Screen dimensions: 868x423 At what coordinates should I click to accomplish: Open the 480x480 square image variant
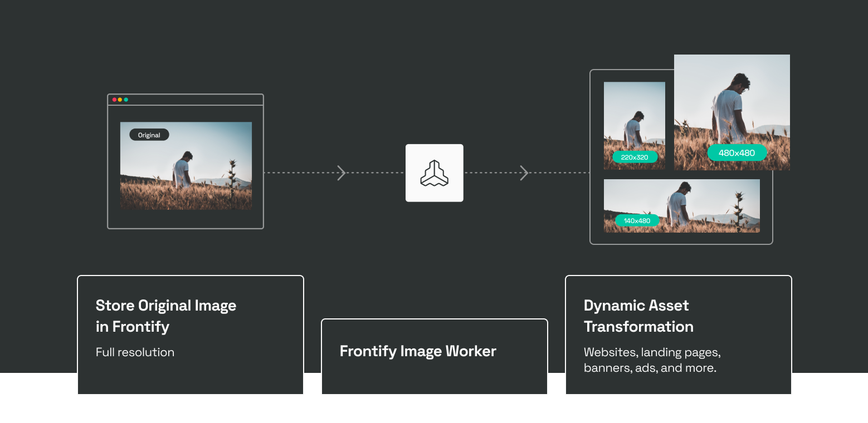(732, 112)
